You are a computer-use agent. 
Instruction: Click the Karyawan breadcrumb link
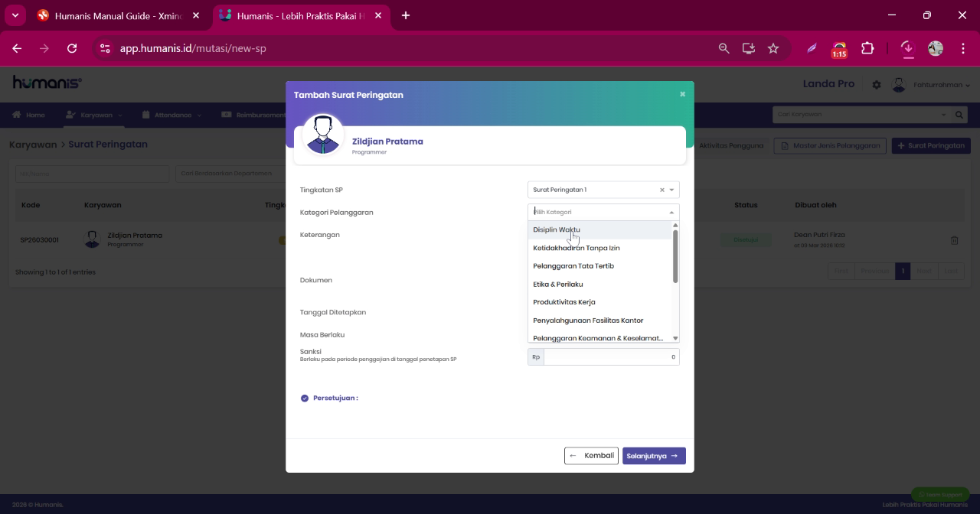[33, 145]
